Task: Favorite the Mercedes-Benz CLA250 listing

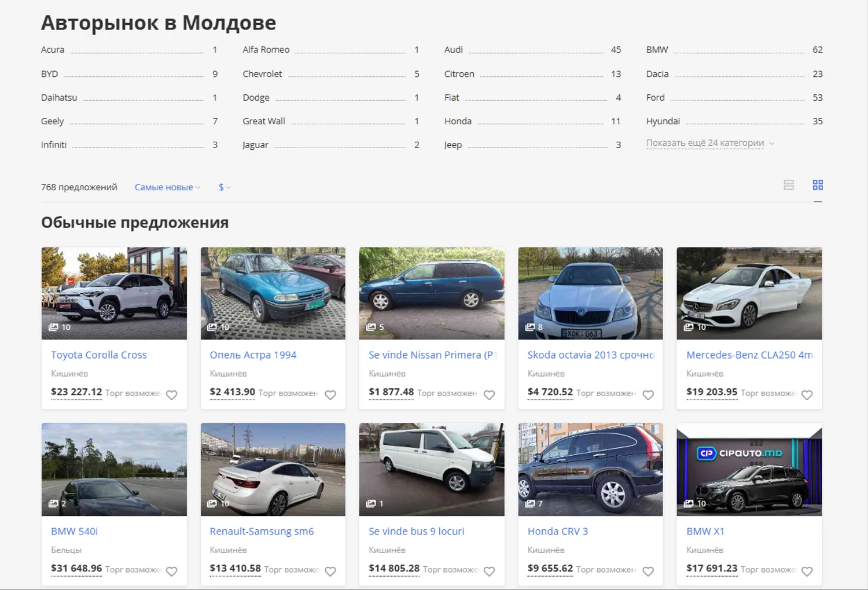Action: 807,395
